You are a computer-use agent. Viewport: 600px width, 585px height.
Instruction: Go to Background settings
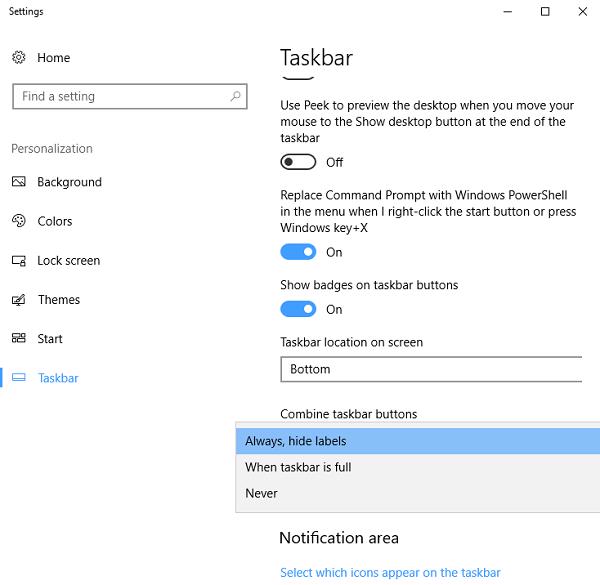tap(70, 182)
